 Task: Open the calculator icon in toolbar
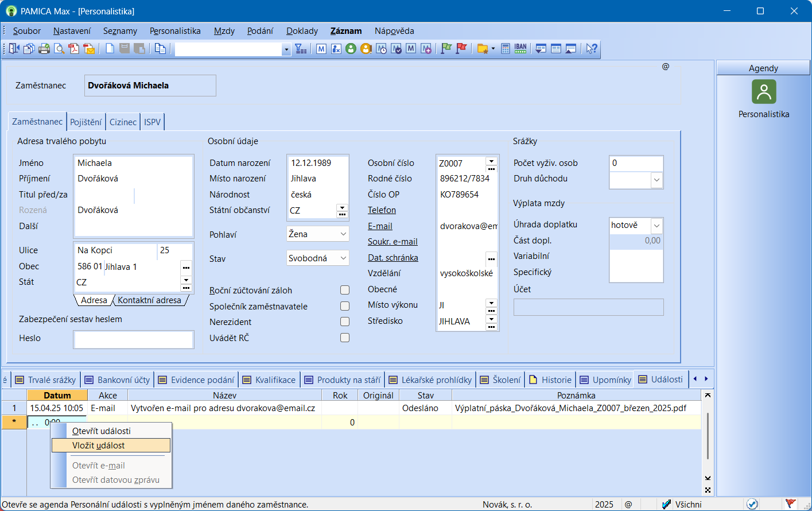(x=506, y=49)
